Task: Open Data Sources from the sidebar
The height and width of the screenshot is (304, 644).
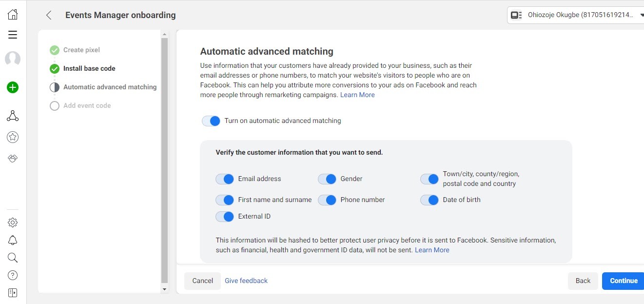Action: 13,116
